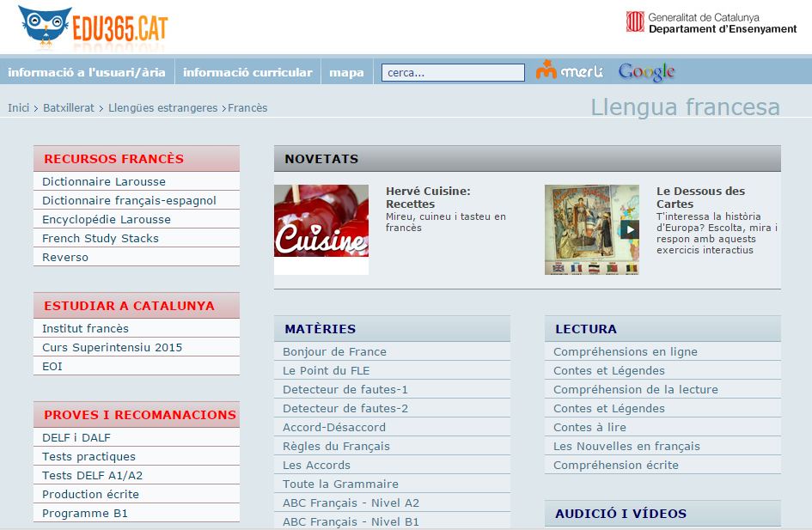This screenshot has height=530, width=812.
Task: Open the Cuisine thumbnail image
Action: (x=321, y=229)
